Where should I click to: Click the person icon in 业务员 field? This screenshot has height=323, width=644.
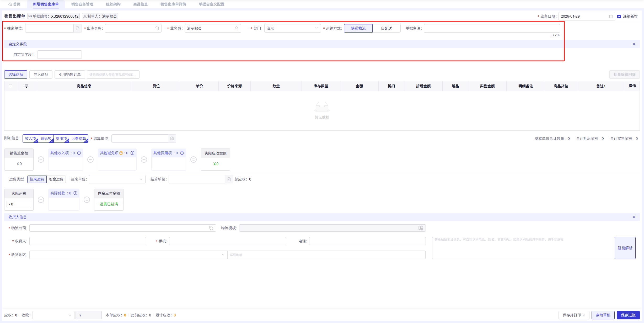[x=237, y=28]
